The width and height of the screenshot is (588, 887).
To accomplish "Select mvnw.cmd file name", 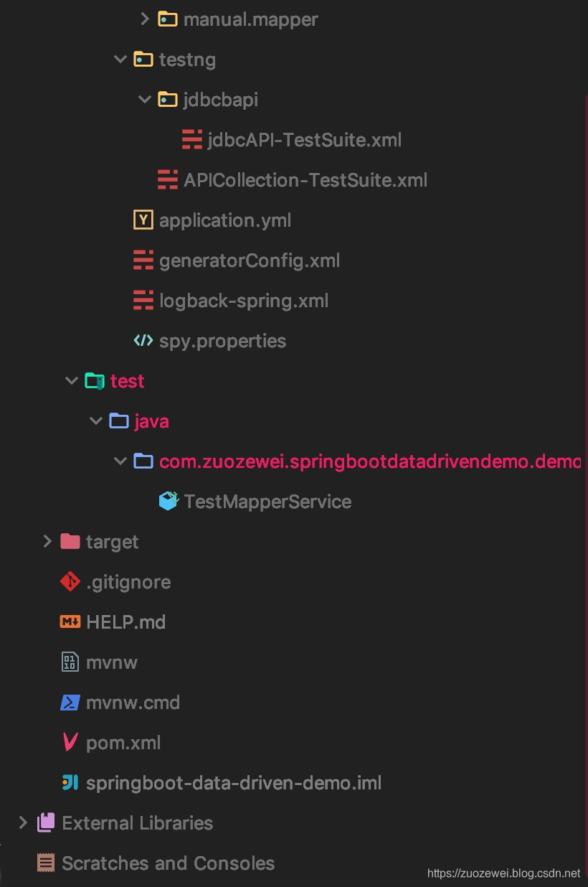I will [133, 703].
